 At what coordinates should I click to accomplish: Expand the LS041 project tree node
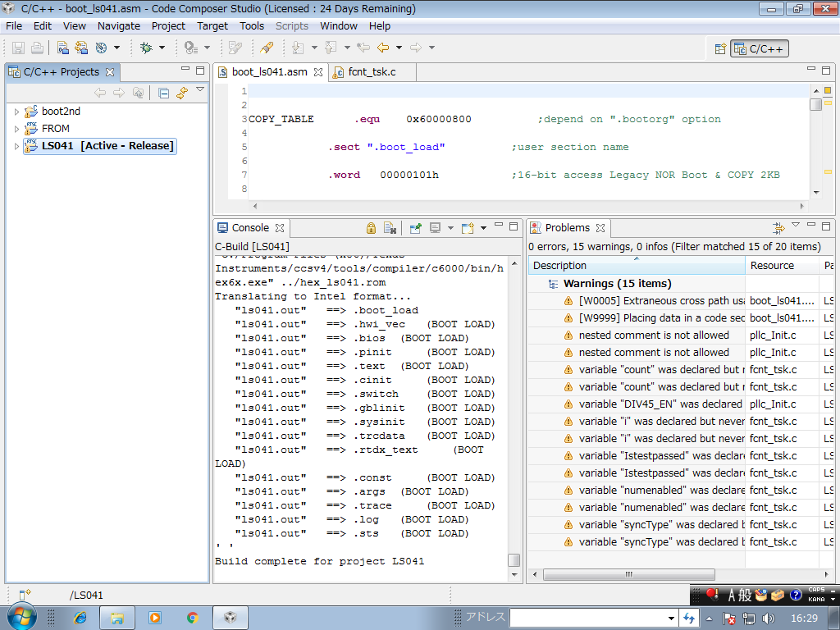point(16,146)
